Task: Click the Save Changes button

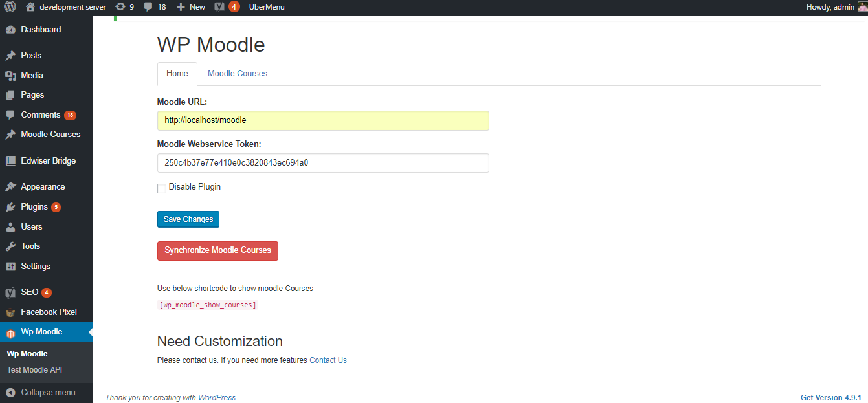Action: 188,219
